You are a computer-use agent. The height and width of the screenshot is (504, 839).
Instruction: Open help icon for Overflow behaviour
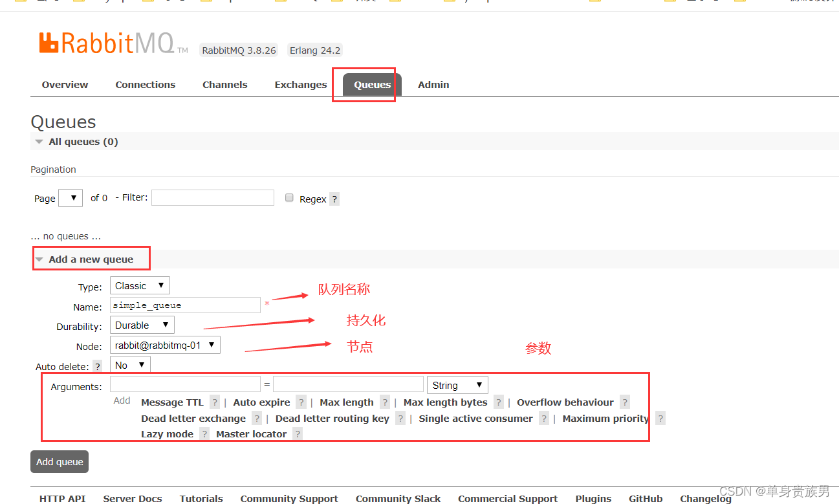coord(625,402)
